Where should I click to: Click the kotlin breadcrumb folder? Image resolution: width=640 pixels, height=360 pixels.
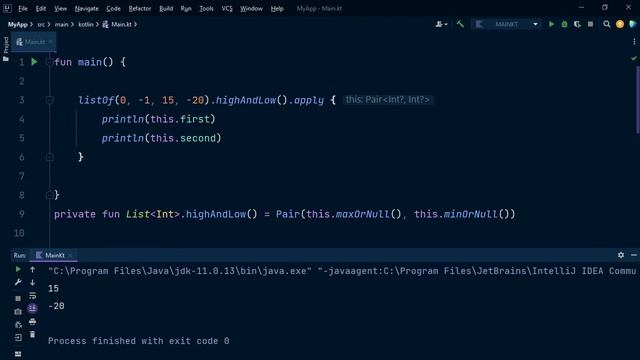pos(86,24)
